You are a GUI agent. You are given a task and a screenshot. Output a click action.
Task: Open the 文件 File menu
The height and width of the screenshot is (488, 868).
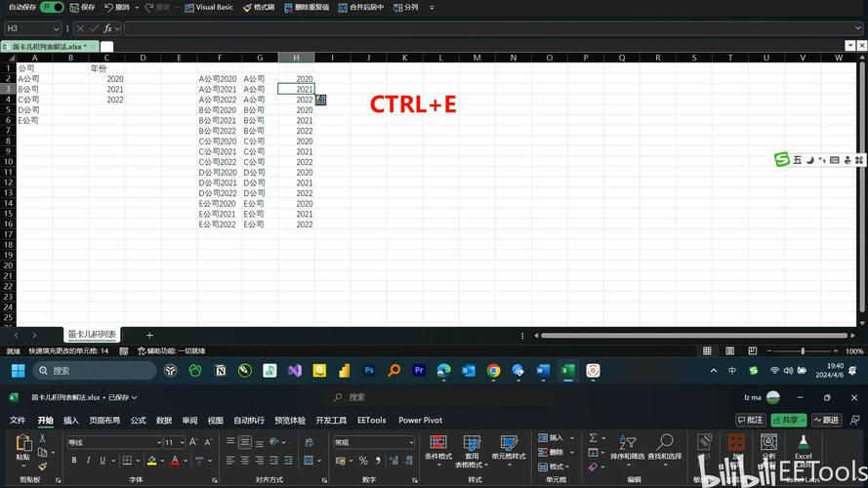[18, 421]
